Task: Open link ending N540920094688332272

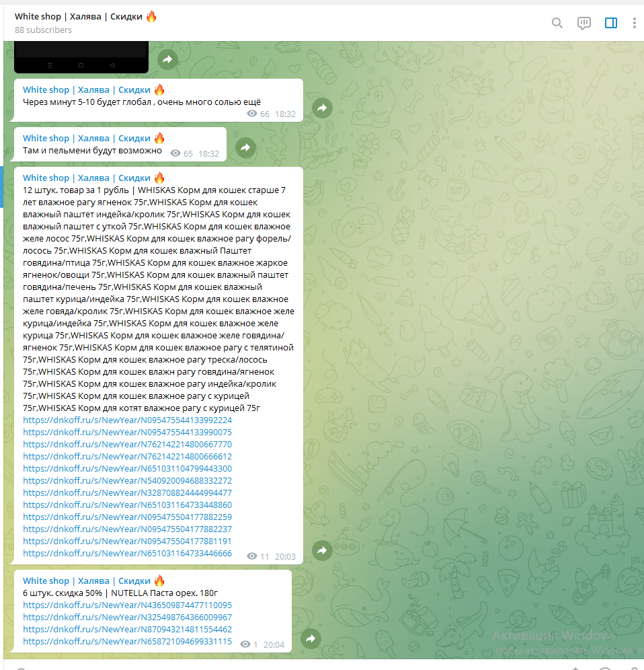Action: click(x=127, y=481)
